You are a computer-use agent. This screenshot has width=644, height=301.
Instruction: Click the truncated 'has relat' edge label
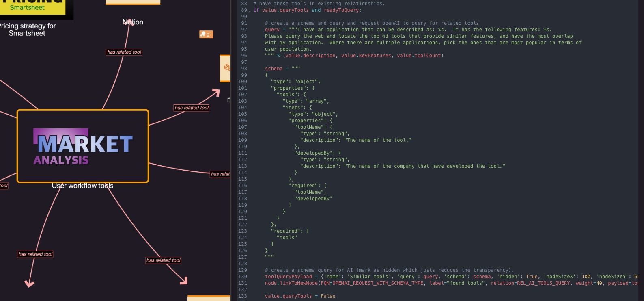point(220,174)
